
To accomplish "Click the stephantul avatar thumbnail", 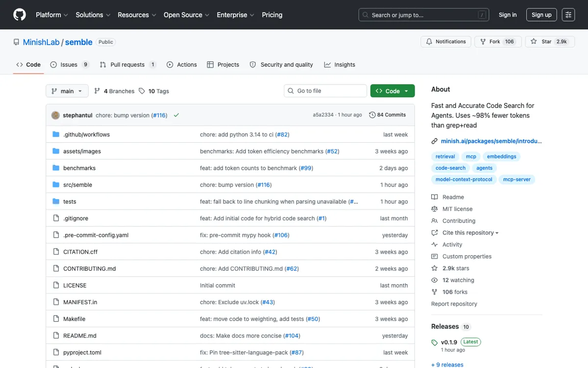I will point(56,115).
